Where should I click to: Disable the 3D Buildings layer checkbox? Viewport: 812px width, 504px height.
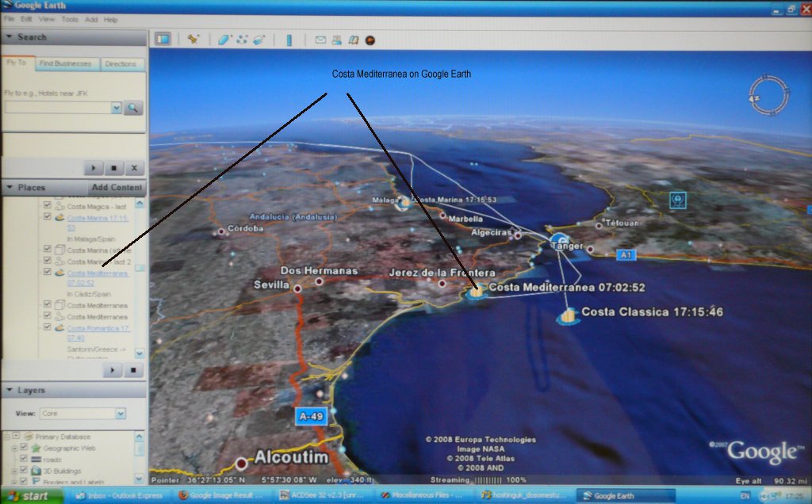[x=23, y=470]
